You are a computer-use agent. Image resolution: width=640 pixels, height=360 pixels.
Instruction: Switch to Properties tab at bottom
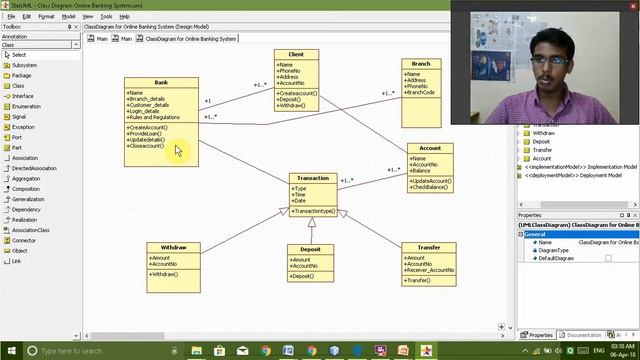click(x=537, y=335)
